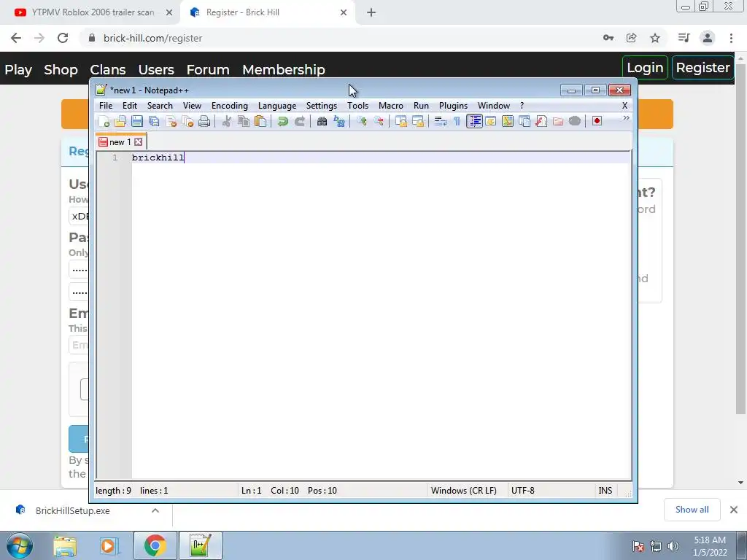Start macro recording with red dot icon
The height and width of the screenshot is (560, 747).
coord(597,121)
